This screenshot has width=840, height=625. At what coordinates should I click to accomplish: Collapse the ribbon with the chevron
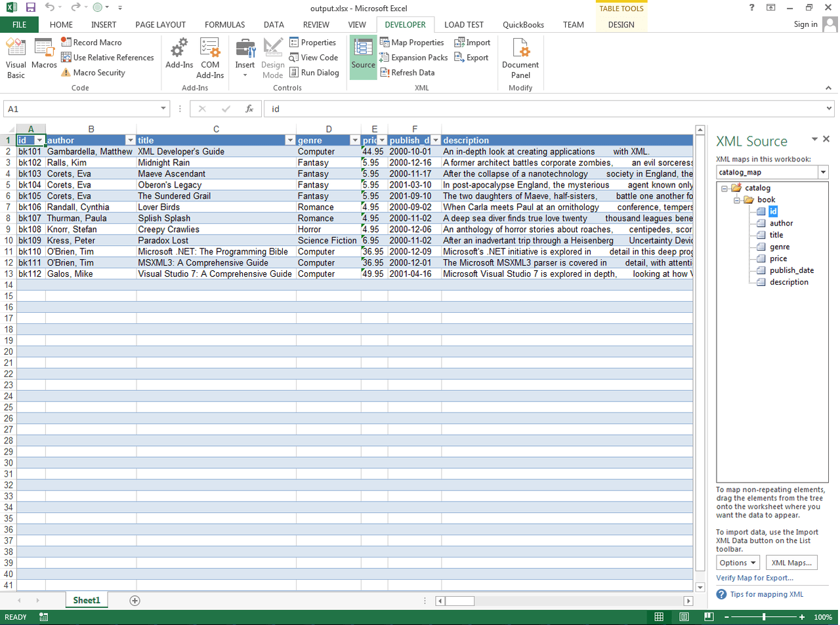[x=828, y=88]
